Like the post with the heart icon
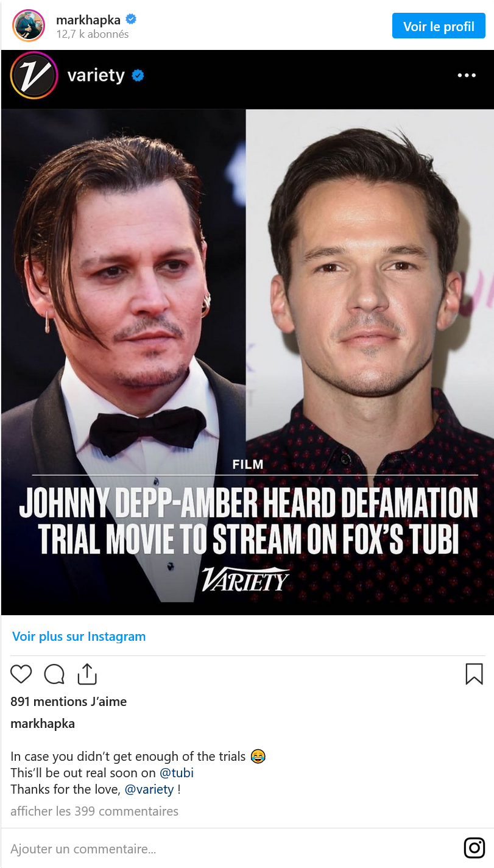This screenshot has height=868, width=494. (21, 674)
